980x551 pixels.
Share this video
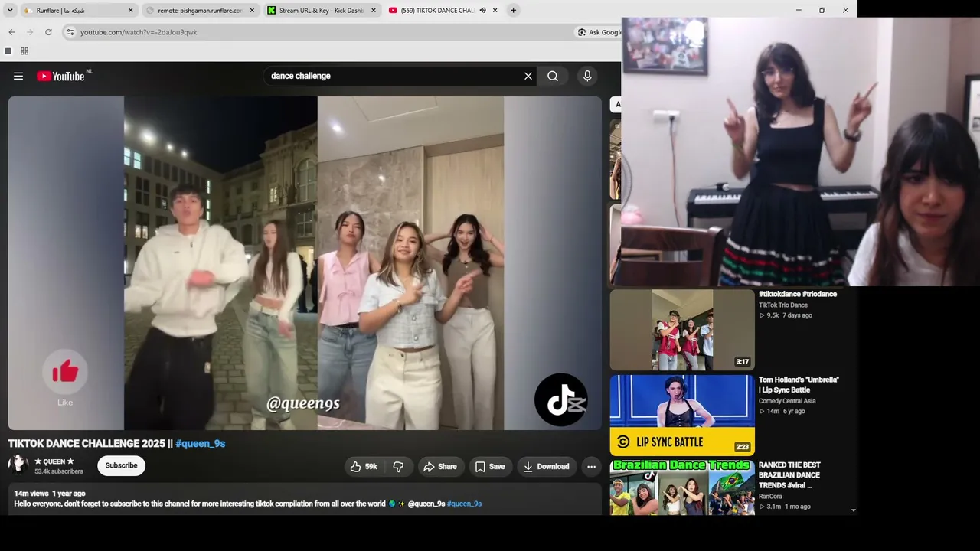point(439,466)
